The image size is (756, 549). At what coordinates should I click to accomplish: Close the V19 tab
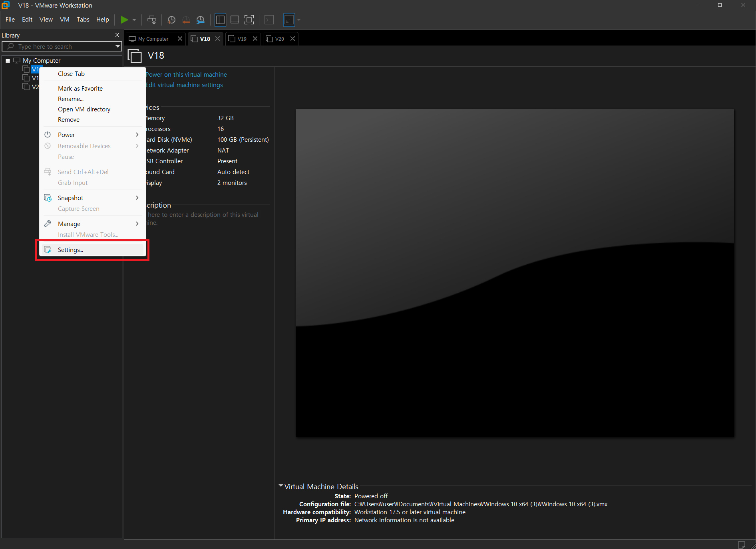(255, 38)
